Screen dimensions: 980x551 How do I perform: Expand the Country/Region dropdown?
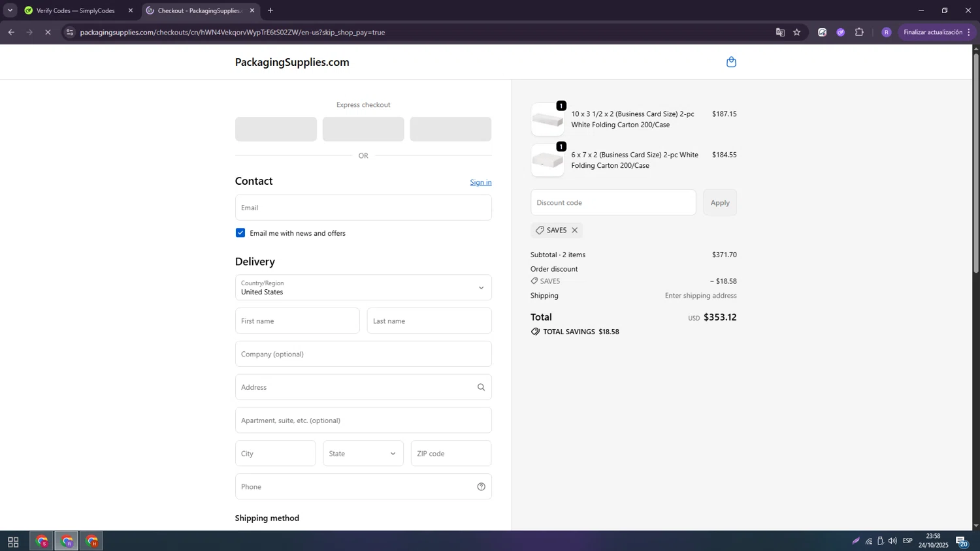pos(363,288)
